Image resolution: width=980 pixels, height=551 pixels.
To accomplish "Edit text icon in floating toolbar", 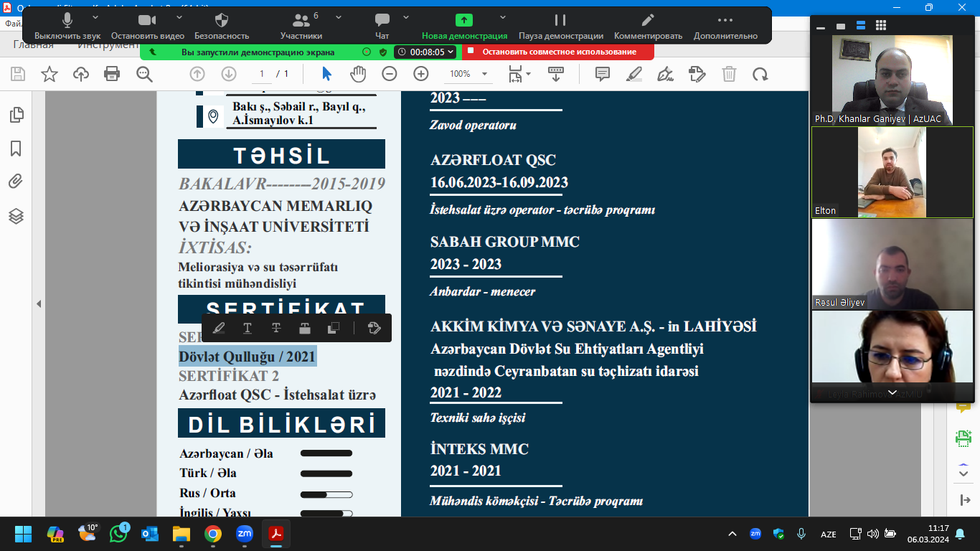I will (x=374, y=328).
